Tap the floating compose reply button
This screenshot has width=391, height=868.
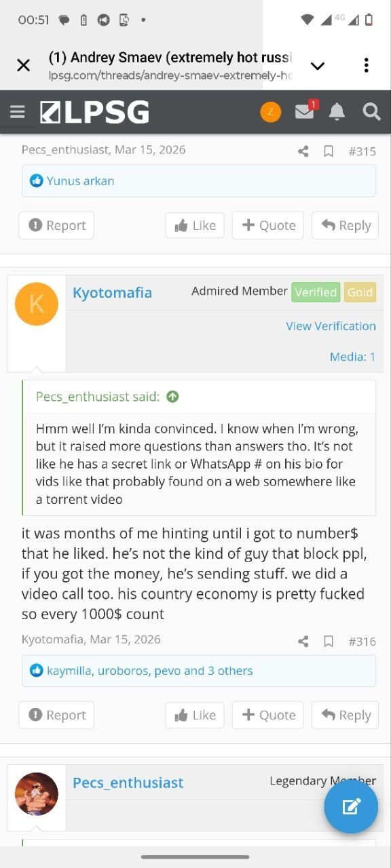(x=351, y=806)
